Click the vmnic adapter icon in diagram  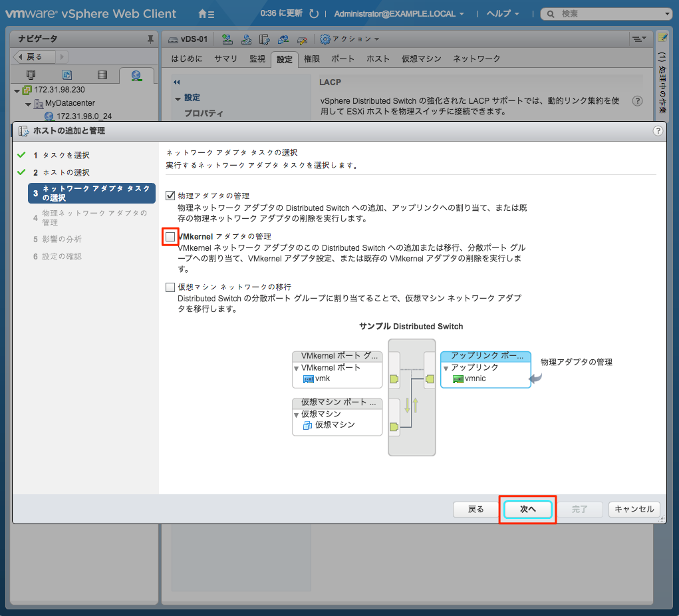458,379
